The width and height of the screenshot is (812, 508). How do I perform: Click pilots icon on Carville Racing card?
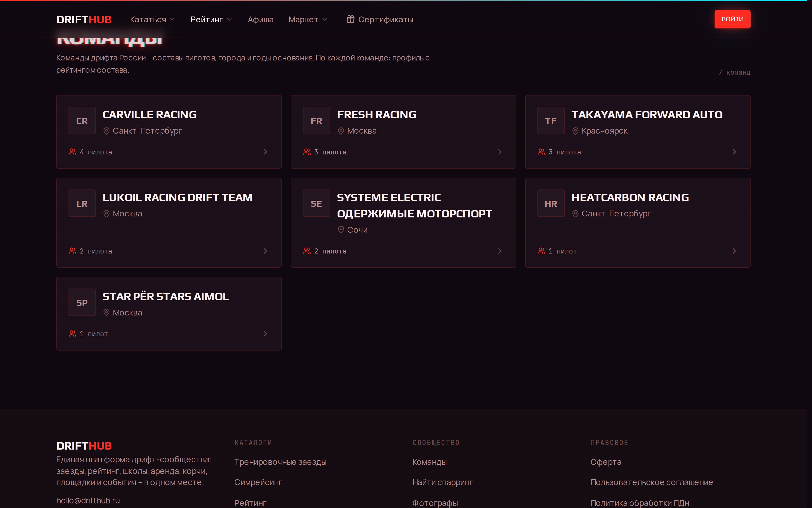click(x=73, y=152)
